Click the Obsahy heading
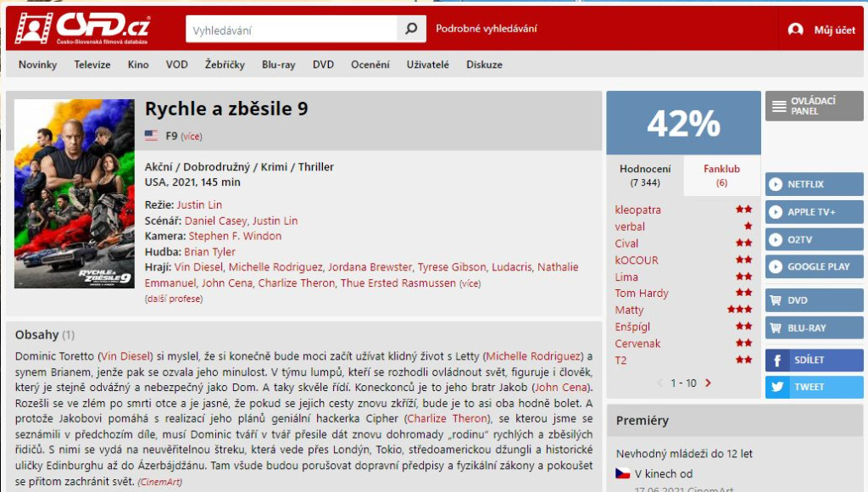868x492 pixels. coord(36,335)
